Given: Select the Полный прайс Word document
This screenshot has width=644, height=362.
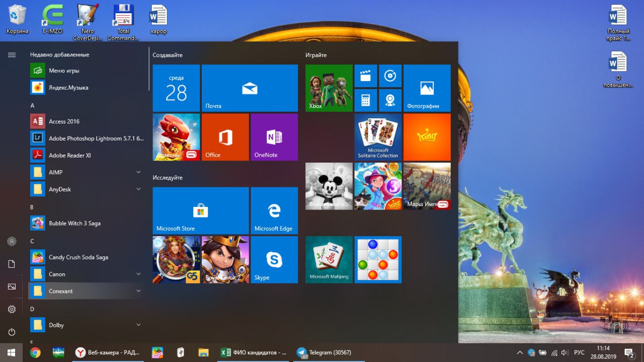Looking at the screenshot, I should tap(618, 22).
